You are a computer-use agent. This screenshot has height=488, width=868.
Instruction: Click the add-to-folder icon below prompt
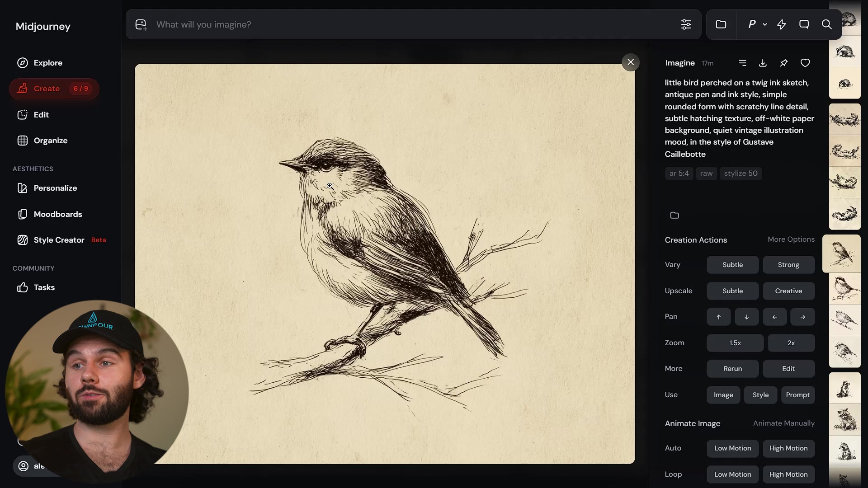pyautogui.click(x=675, y=215)
